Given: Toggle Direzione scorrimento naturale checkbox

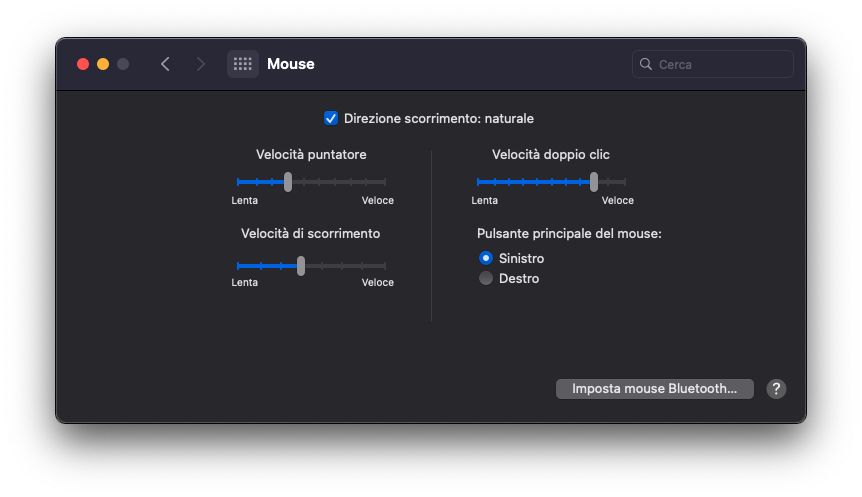Looking at the screenshot, I should point(331,118).
